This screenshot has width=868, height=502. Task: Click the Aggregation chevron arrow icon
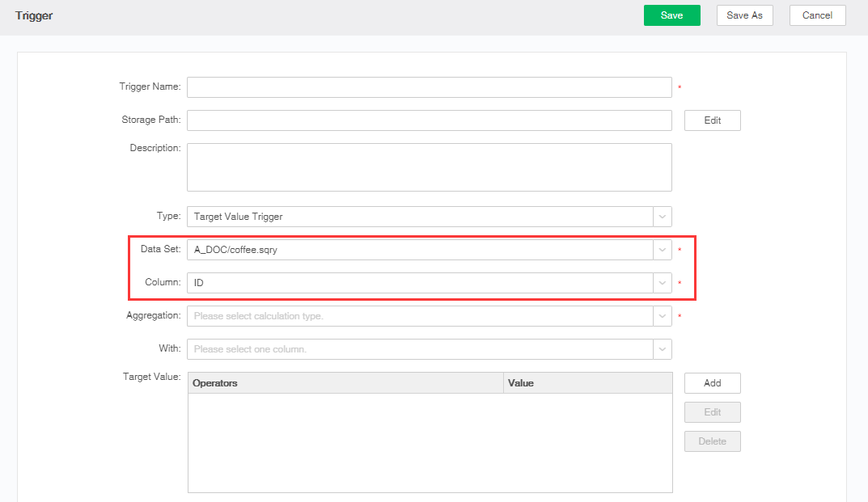click(x=663, y=316)
